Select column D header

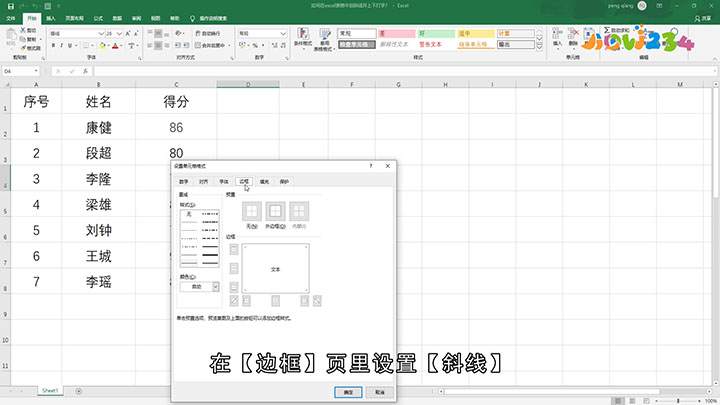click(x=248, y=84)
